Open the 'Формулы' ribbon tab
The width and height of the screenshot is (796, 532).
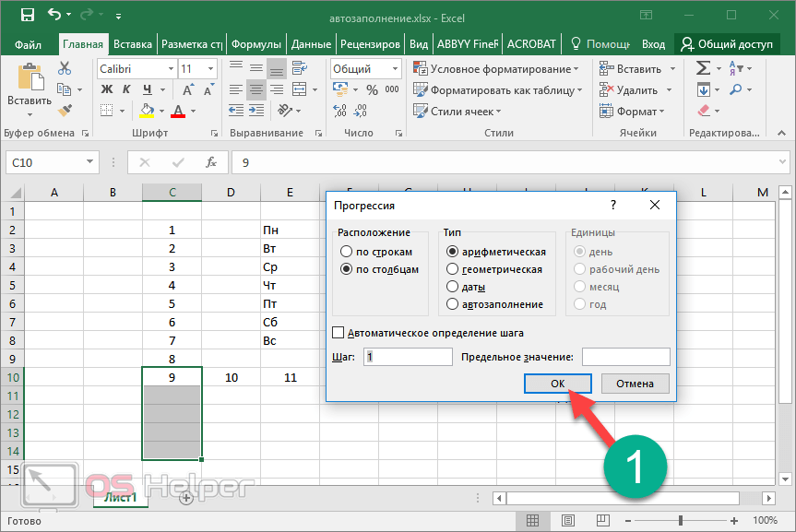[255, 43]
